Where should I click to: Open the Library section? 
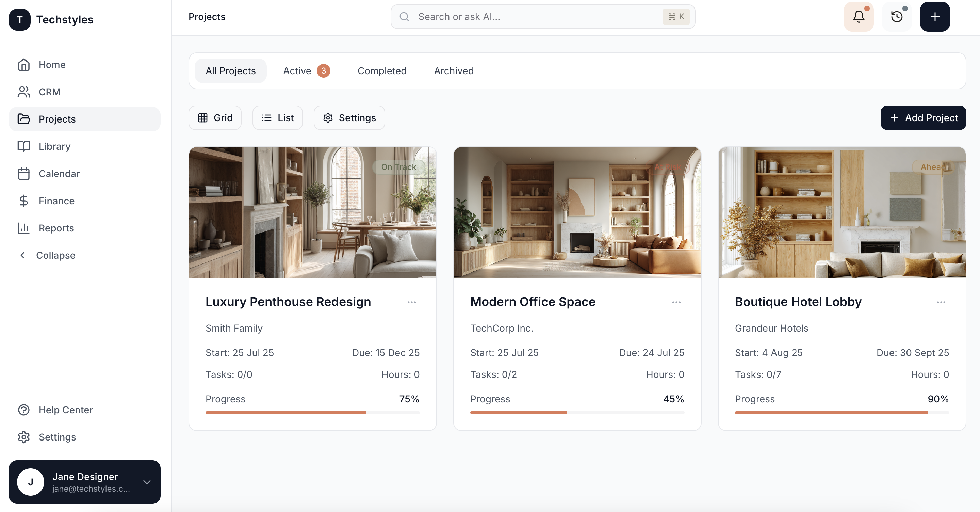(x=54, y=146)
